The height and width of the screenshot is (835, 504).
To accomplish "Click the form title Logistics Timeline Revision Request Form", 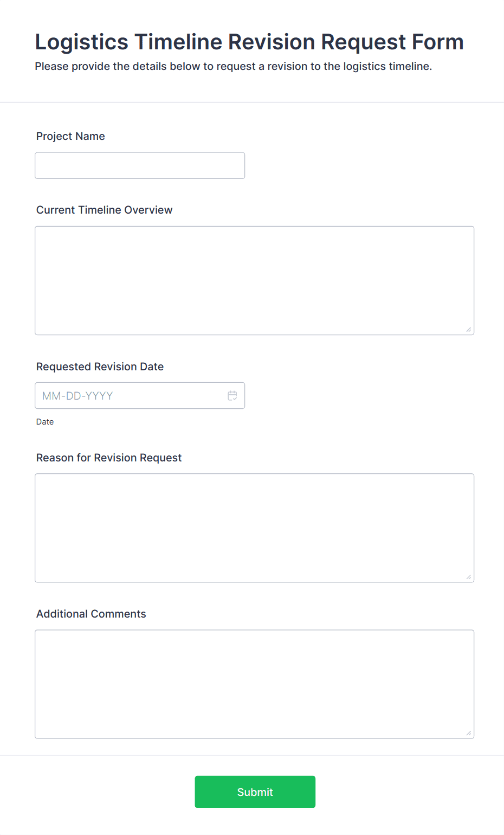I will [249, 42].
